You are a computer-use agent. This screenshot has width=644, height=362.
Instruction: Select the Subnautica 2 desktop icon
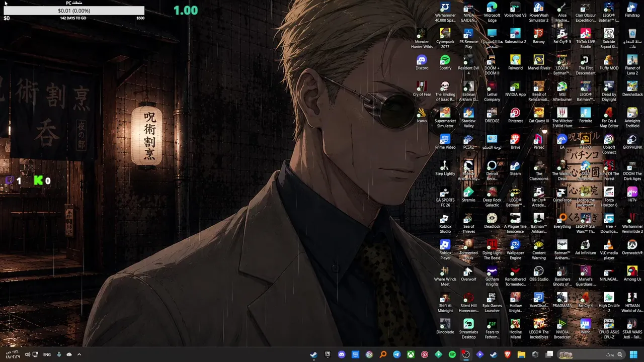(515, 36)
